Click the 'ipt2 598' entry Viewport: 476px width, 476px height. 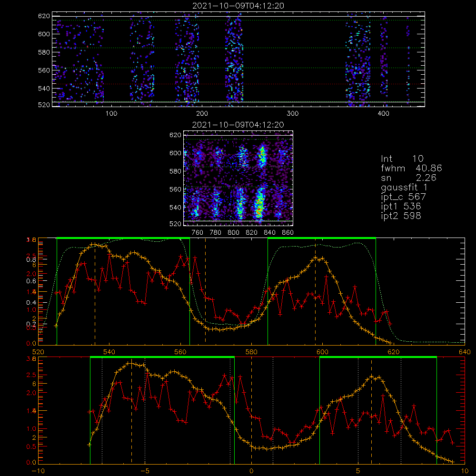pos(401,216)
